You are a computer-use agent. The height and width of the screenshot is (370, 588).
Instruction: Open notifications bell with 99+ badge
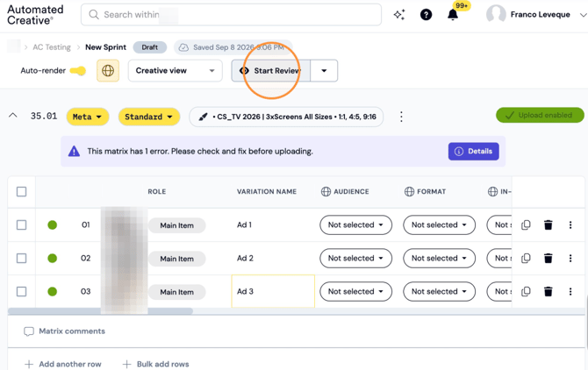pos(453,15)
